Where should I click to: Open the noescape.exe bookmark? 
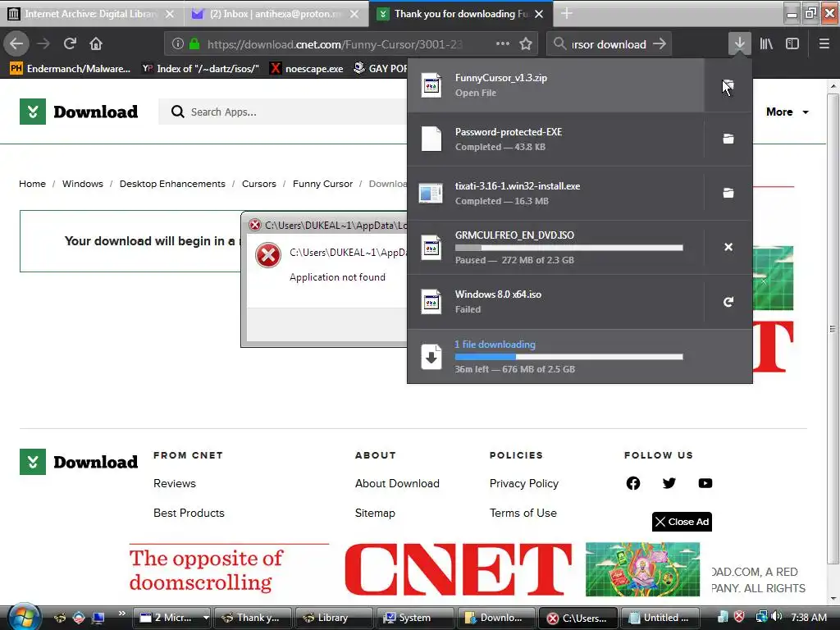tap(307, 69)
